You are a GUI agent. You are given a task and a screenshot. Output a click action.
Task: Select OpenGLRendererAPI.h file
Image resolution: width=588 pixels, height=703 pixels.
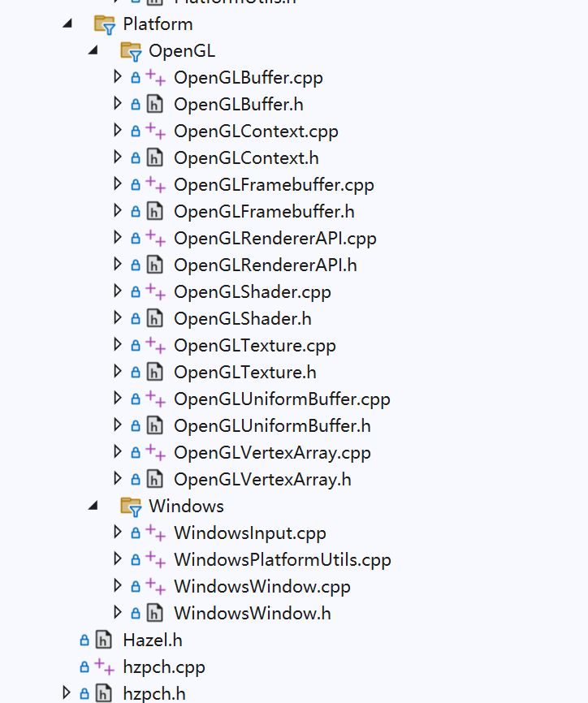(x=266, y=265)
